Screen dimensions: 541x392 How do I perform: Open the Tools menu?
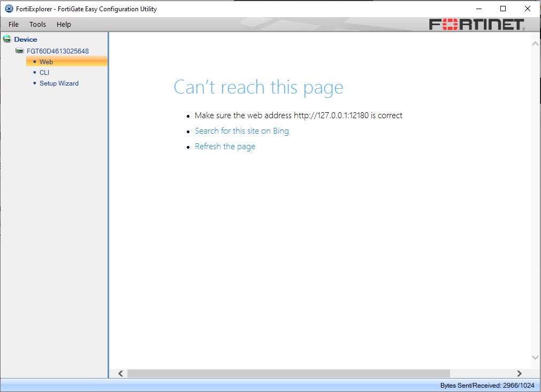(37, 24)
